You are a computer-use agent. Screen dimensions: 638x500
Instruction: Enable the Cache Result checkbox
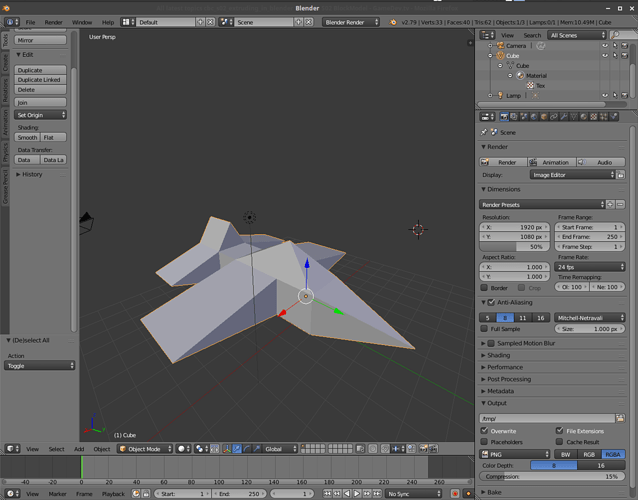(559, 441)
